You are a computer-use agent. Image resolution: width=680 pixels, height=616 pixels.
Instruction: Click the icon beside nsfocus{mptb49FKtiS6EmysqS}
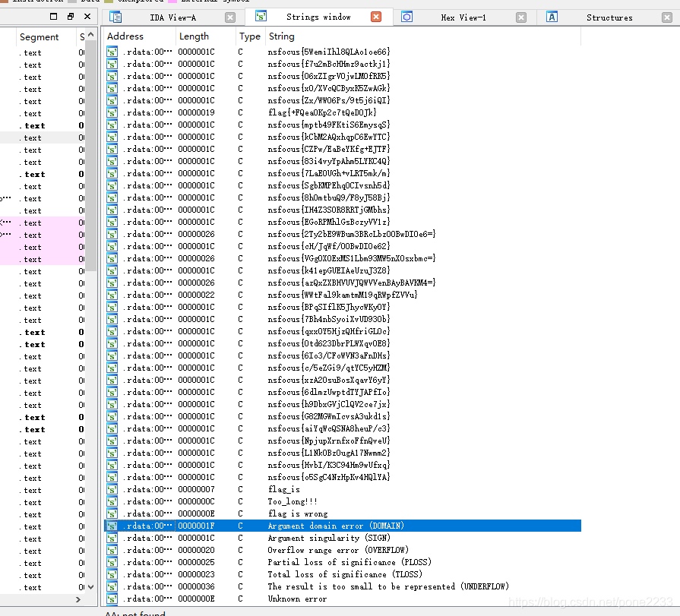112,125
